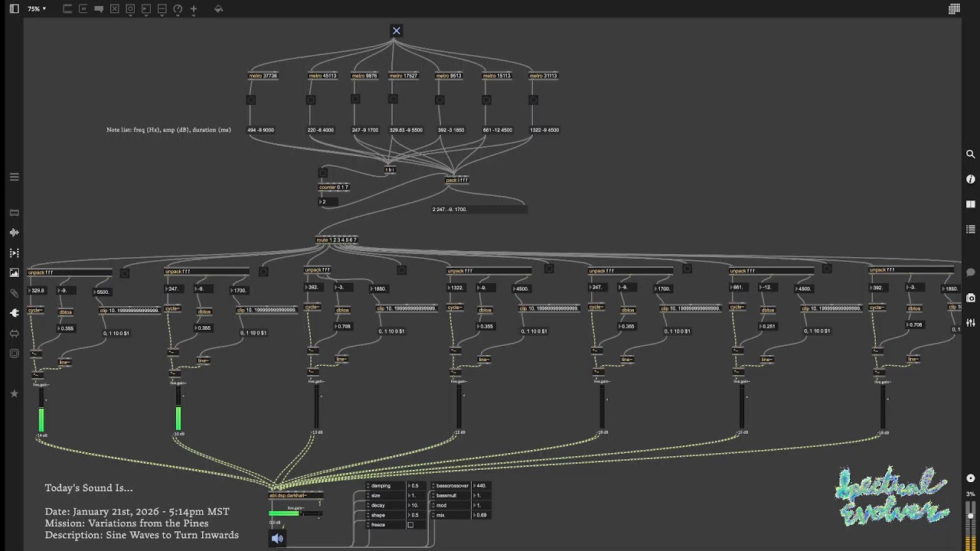Click the bang button under metro 37736
Viewport: 980px width, 551px height.
click(x=250, y=100)
